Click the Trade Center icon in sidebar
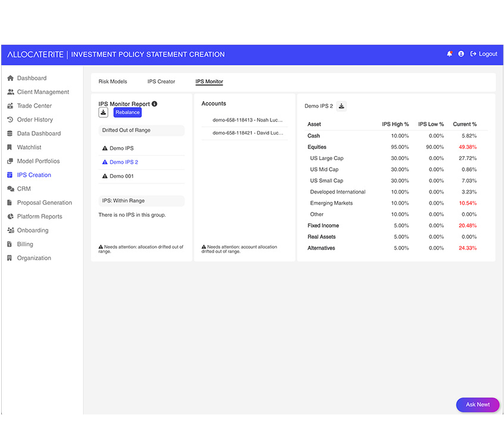This screenshot has width=504, height=446. tap(10, 105)
